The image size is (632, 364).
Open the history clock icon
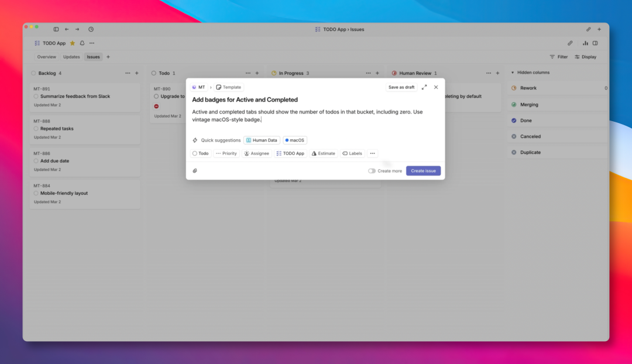click(x=91, y=29)
